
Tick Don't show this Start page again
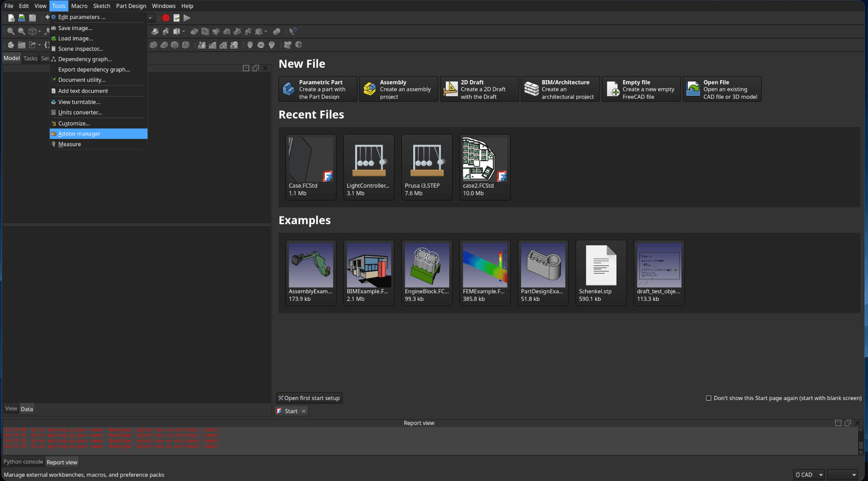coord(709,398)
